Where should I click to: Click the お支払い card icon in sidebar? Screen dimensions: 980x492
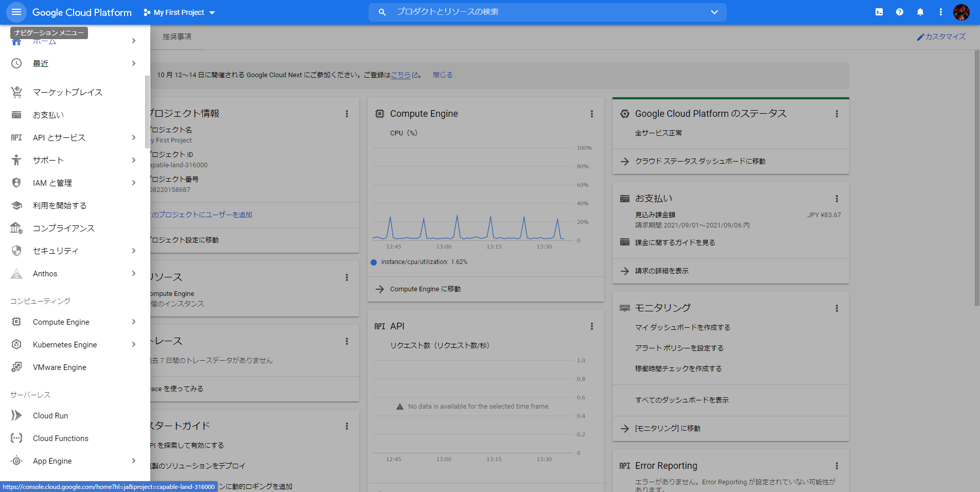16,115
